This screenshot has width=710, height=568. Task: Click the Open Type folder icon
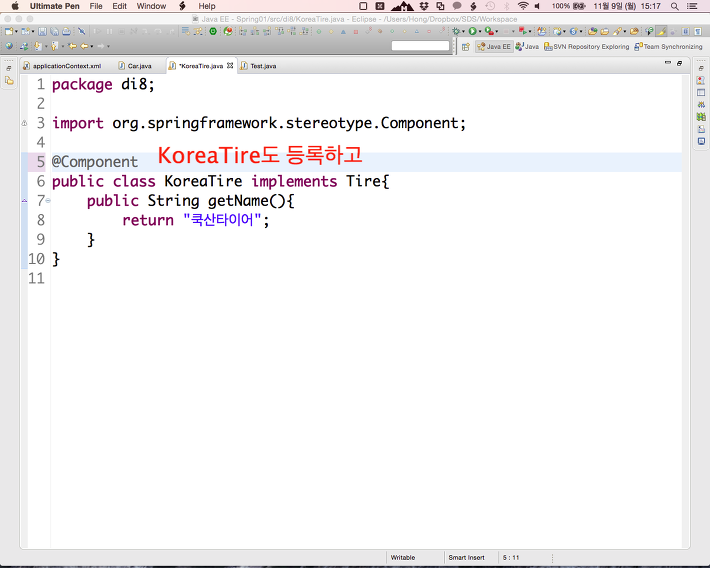[593, 31]
